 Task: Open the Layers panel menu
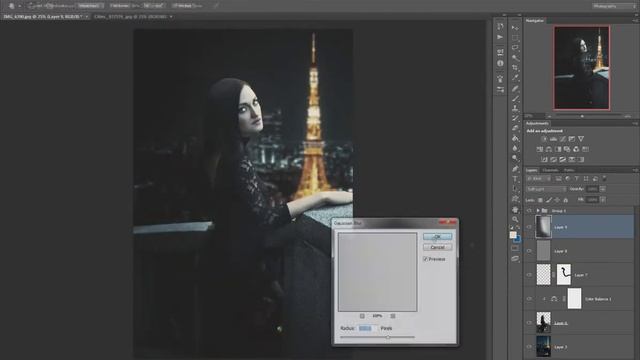tap(635, 170)
